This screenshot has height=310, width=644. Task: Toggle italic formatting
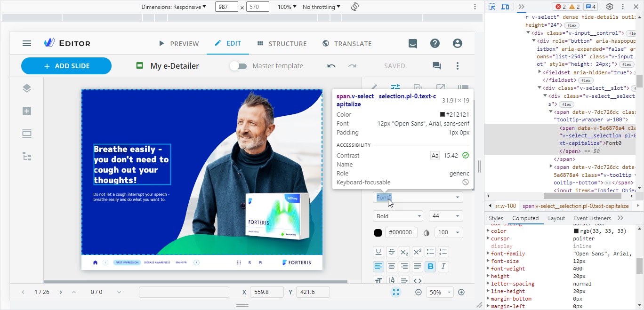443,266
